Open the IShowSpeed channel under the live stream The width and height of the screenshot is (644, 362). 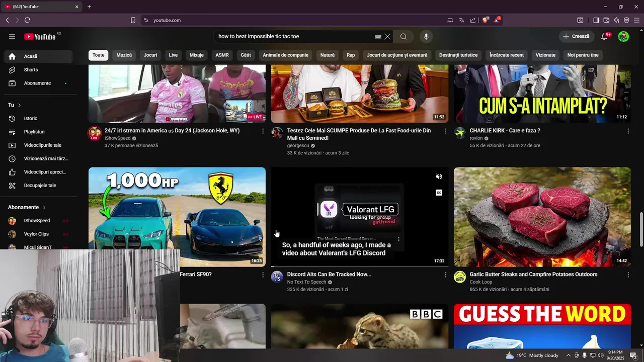(x=117, y=138)
